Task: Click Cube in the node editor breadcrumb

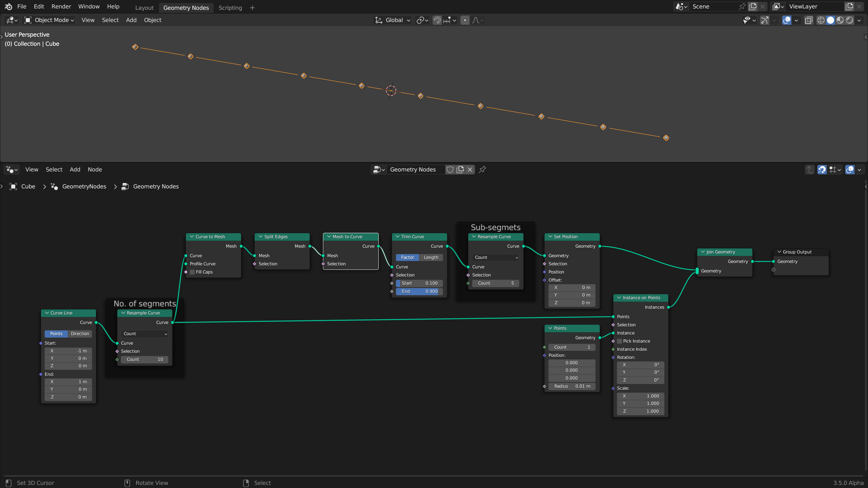Action: point(28,186)
